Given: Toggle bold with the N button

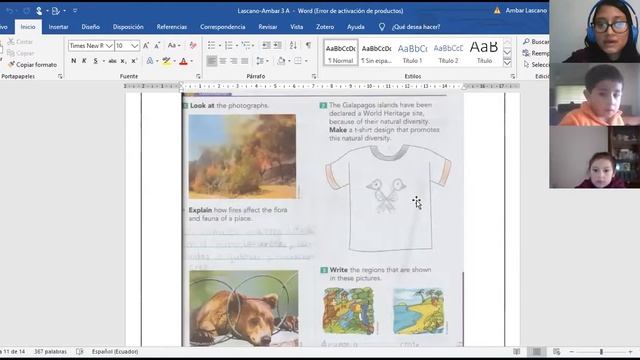Looking at the screenshot, I should (73, 61).
